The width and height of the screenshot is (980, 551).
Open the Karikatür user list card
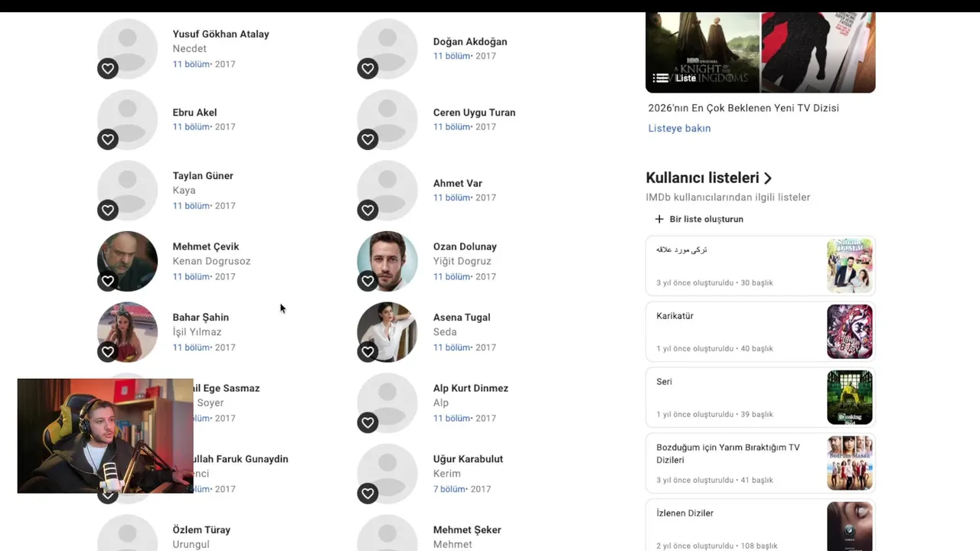[x=760, y=331]
